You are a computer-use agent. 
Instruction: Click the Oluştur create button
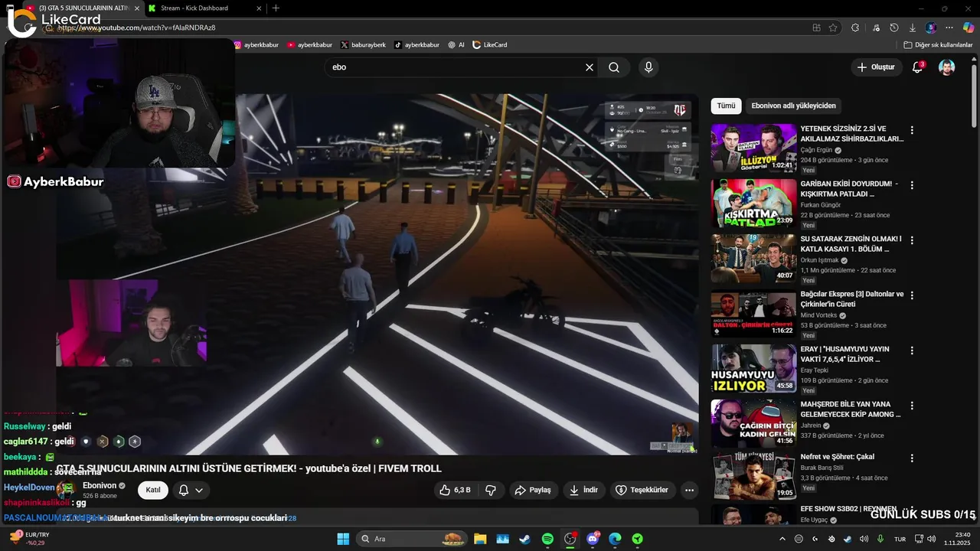click(x=876, y=67)
